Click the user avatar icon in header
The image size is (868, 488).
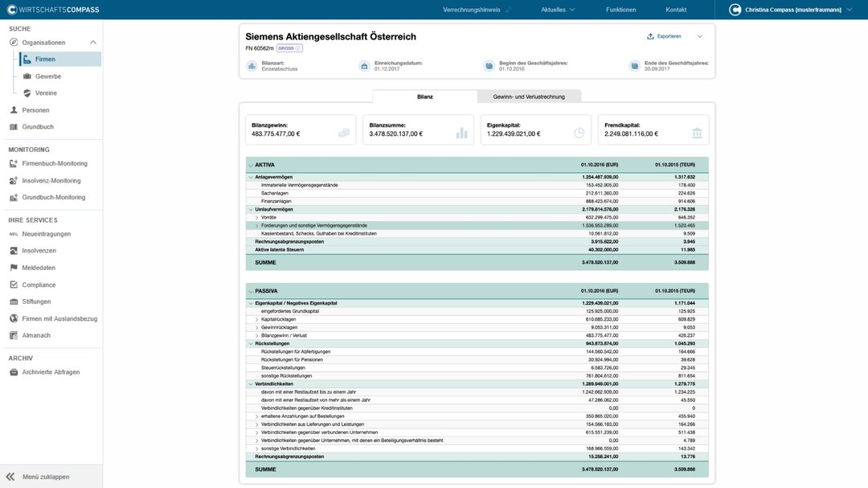click(x=735, y=10)
